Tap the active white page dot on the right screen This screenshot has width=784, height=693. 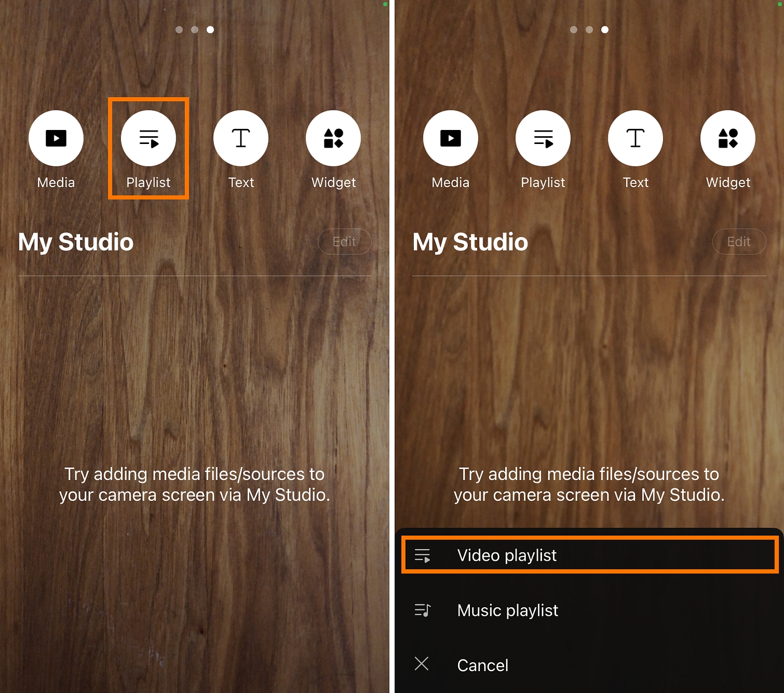(605, 30)
